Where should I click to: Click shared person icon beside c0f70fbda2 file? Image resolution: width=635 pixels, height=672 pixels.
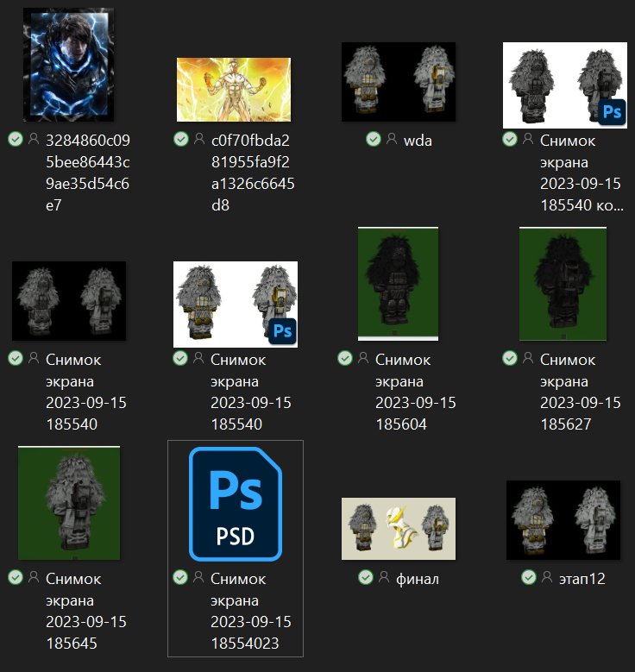click(x=199, y=139)
